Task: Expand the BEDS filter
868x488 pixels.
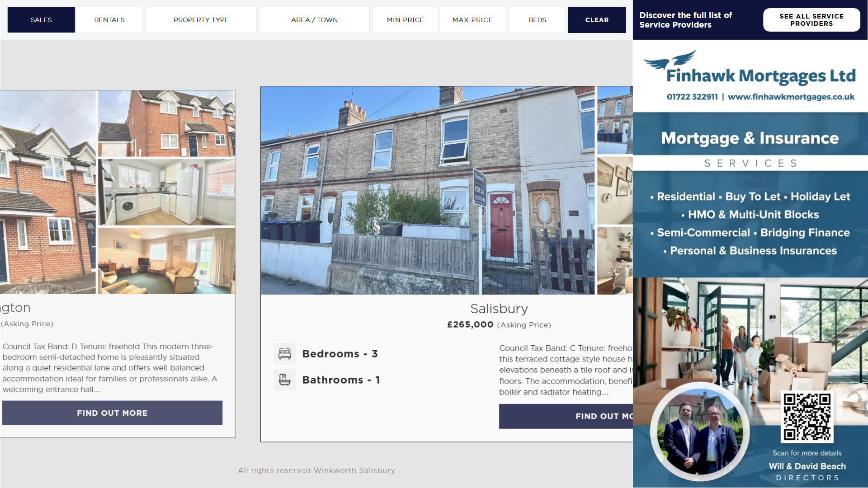Action: pos(537,20)
